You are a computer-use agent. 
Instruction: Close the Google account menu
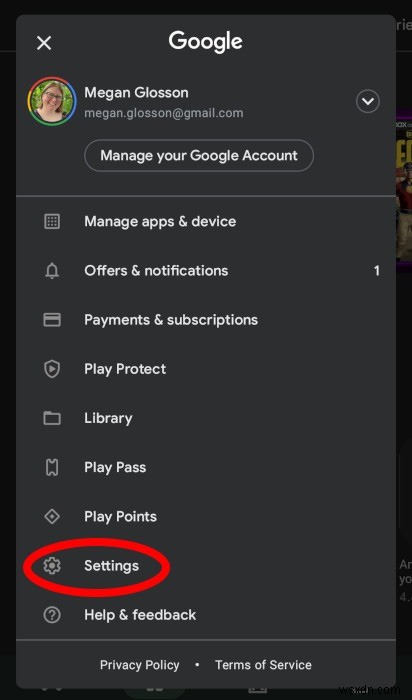[x=44, y=43]
